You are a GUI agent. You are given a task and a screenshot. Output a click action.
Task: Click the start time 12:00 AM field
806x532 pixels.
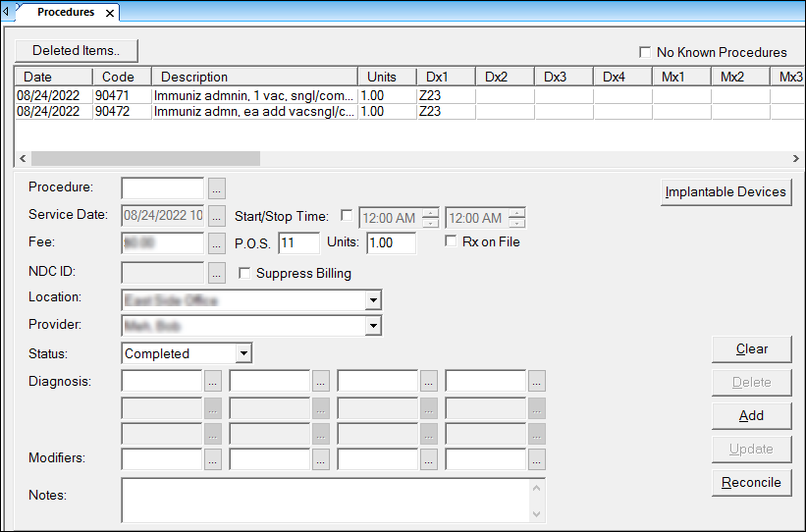[x=390, y=218]
